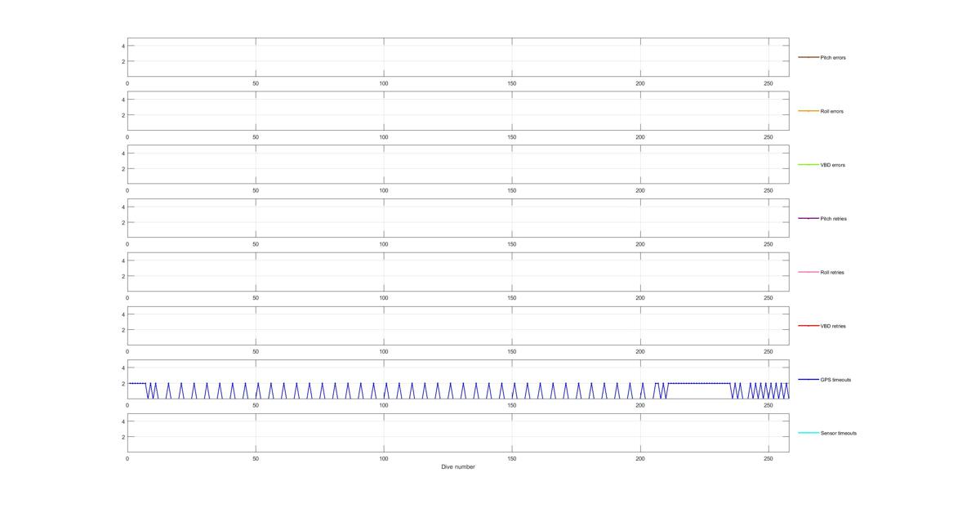Click the blue GPS timeouts legend line
The image size is (980, 508).
(x=808, y=379)
